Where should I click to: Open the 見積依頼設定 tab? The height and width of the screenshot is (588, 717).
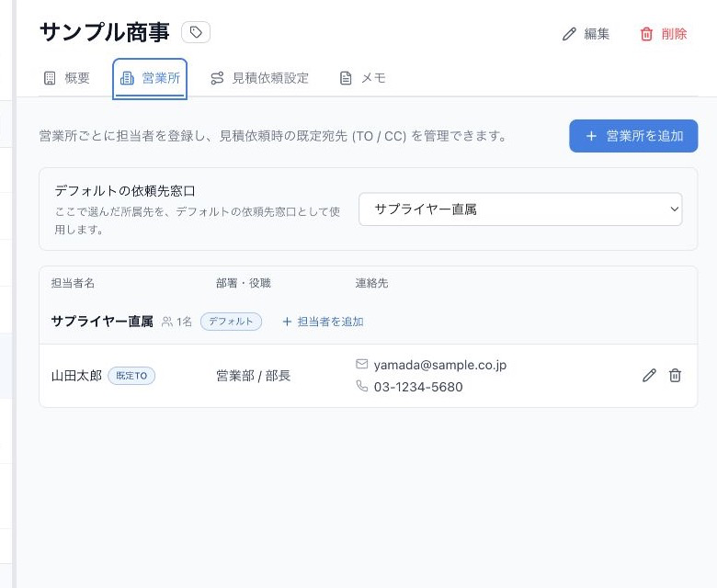click(260, 78)
